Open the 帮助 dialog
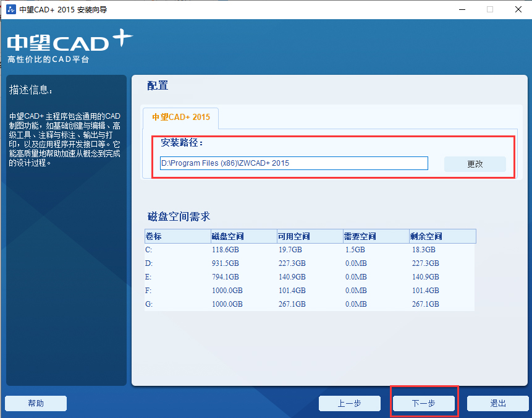 [35, 403]
